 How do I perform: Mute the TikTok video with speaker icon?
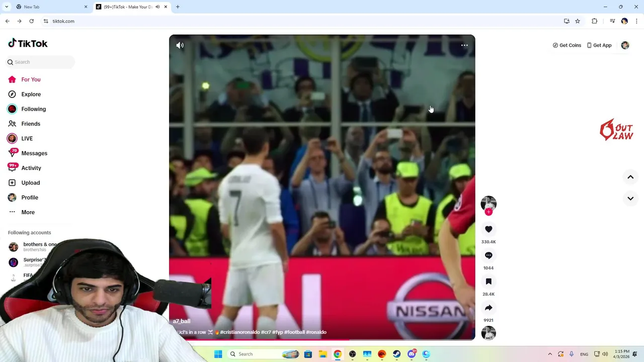[x=180, y=45]
